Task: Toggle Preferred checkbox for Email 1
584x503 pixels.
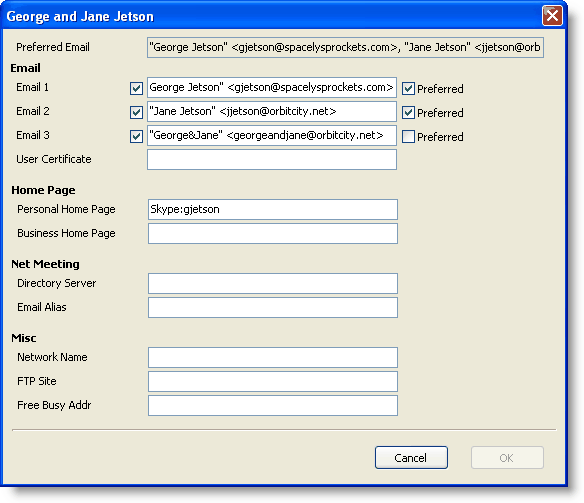Action: (408, 89)
